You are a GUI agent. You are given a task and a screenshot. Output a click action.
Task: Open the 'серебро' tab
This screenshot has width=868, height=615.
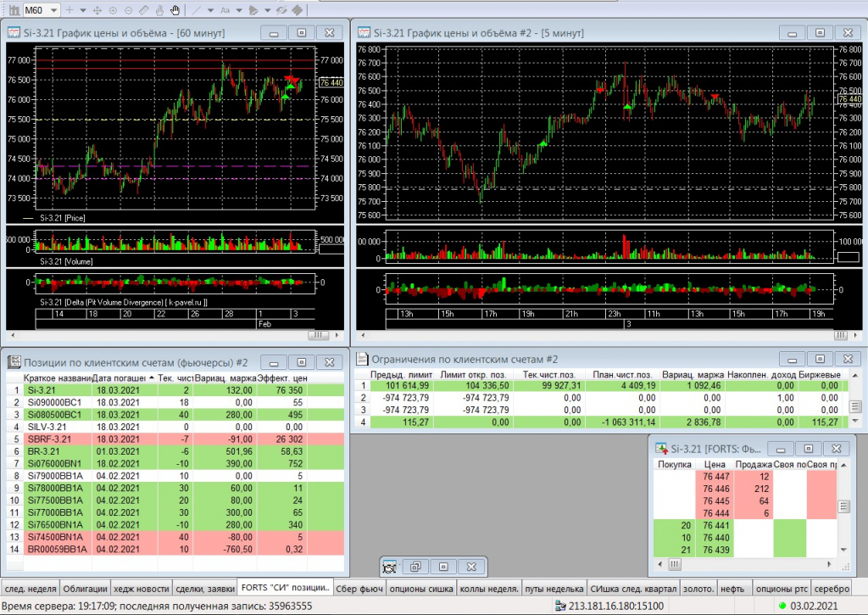click(832, 589)
